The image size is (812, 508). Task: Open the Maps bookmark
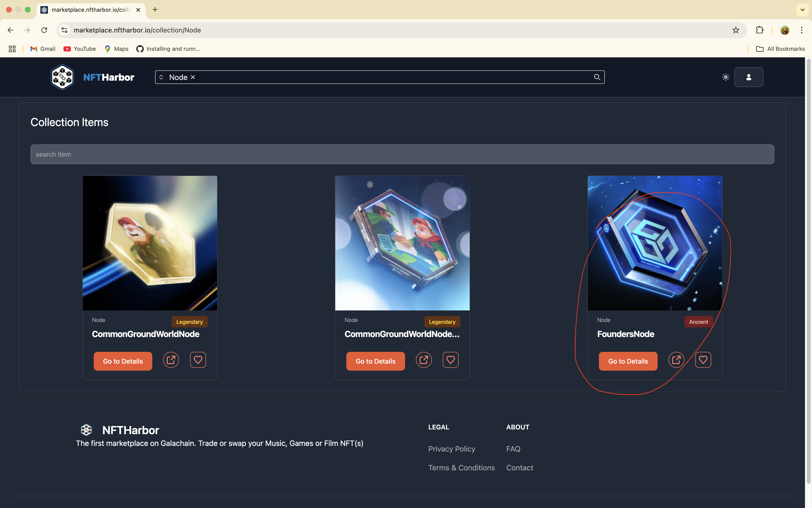pyautogui.click(x=117, y=49)
